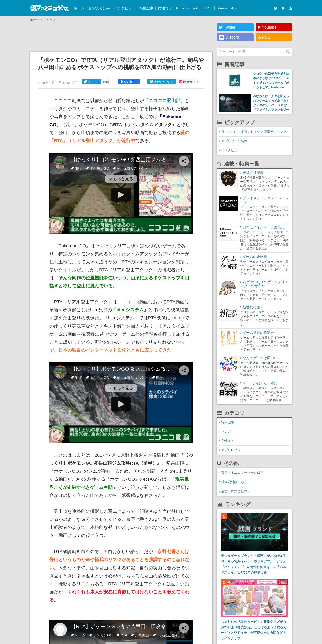Open the 媒体資料はこちら link
Image resolution: width=322 pixels, height=644 pixels.
234,482
